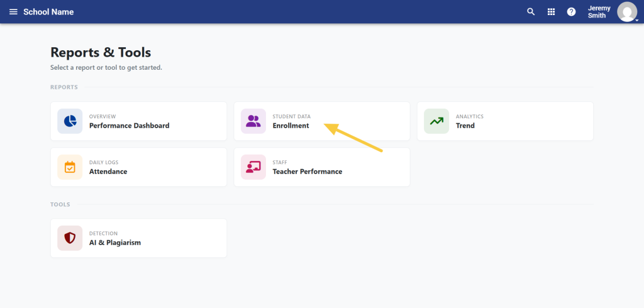
Task: Click the search magnifier icon
Action: click(x=531, y=12)
